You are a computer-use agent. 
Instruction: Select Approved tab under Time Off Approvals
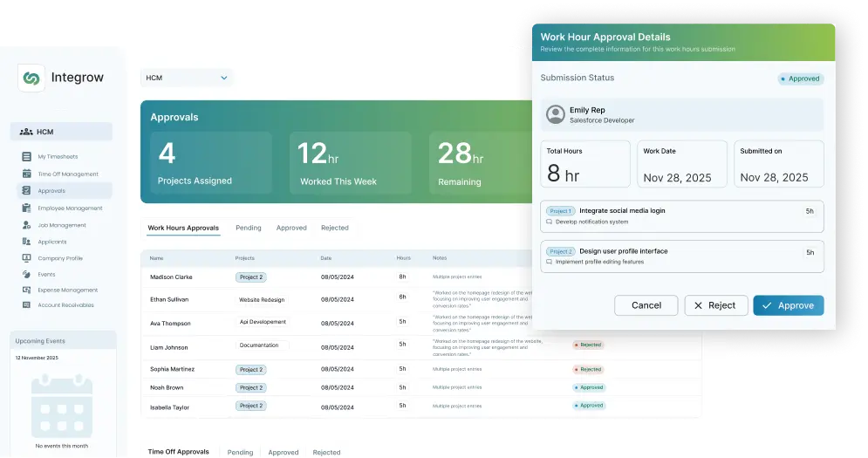click(283, 452)
